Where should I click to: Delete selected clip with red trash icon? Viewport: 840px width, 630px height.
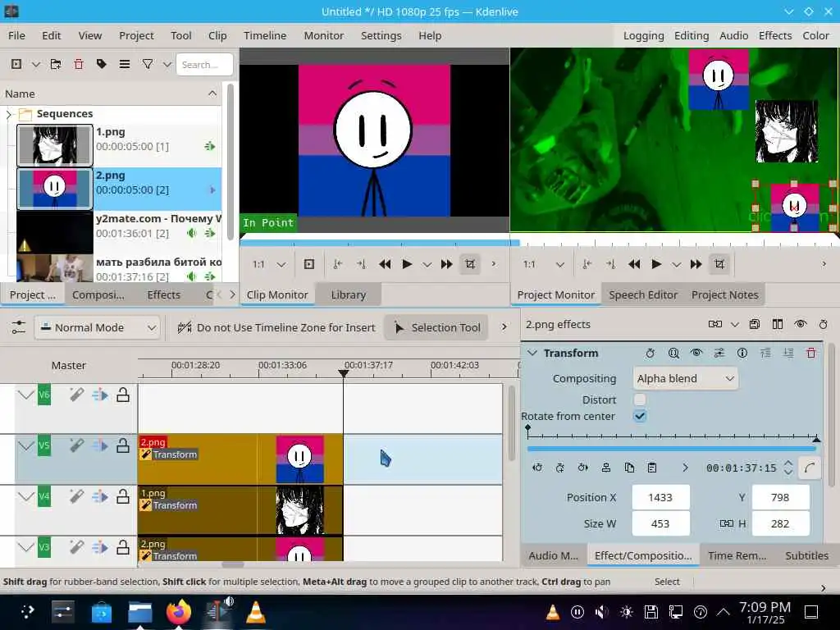[x=79, y=64]
